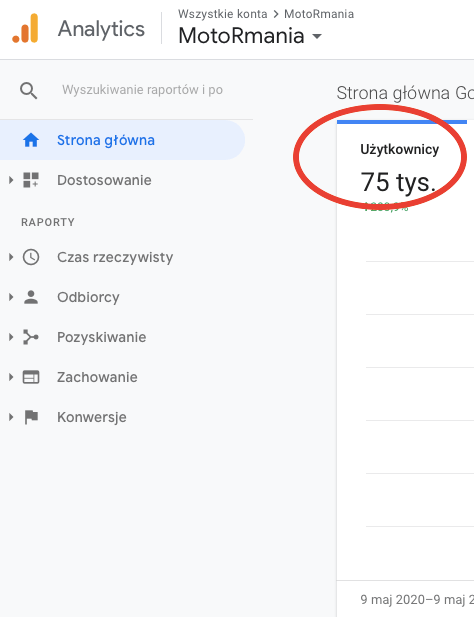
Task: Expand the Odbiorcy reports arrow
Action: [11, 297]
